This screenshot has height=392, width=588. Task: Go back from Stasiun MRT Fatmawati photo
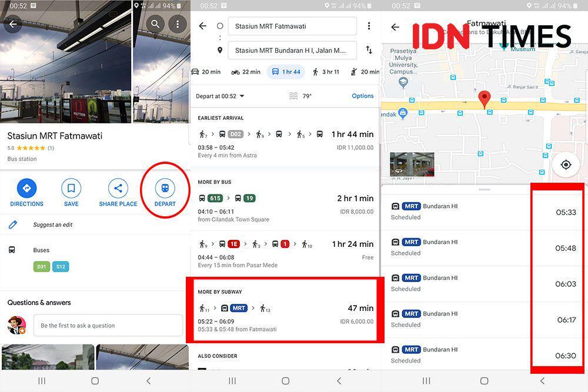(x=13, y=24)
